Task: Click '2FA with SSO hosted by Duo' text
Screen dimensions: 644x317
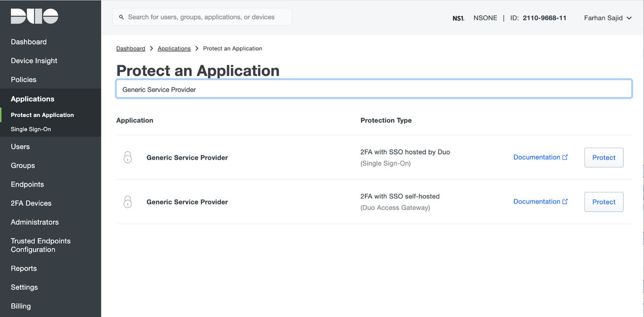Action: click(405, 152)
